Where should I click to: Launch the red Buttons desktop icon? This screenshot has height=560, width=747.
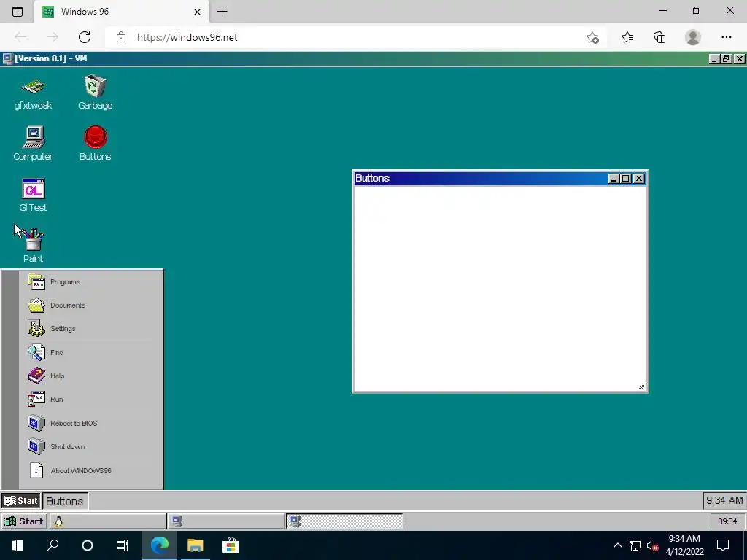coord(96,144)
